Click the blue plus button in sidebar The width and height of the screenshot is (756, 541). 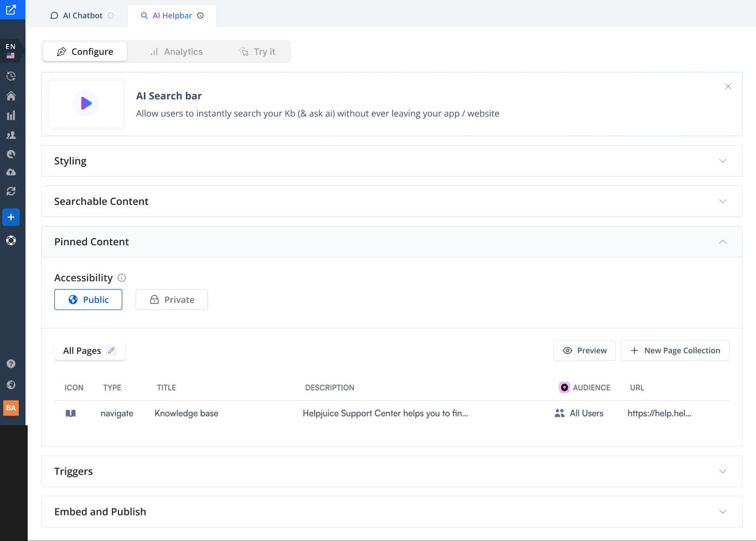coord(11,217)
